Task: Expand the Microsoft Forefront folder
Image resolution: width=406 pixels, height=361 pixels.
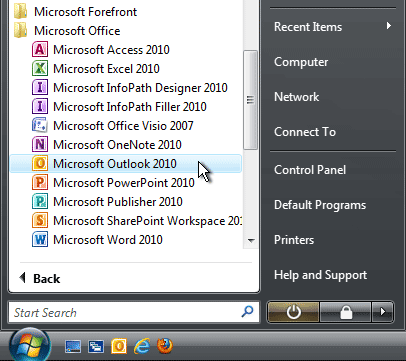Action: pos(85,12)
